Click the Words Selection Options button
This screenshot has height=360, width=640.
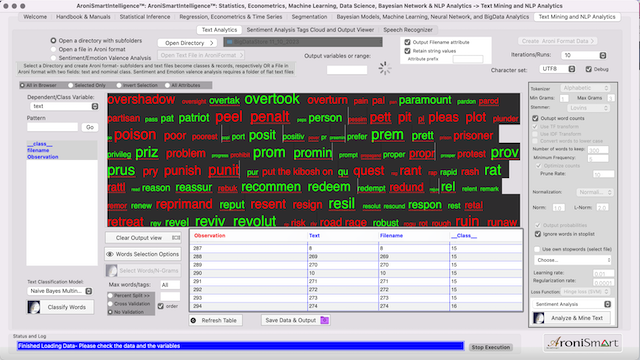143,254
